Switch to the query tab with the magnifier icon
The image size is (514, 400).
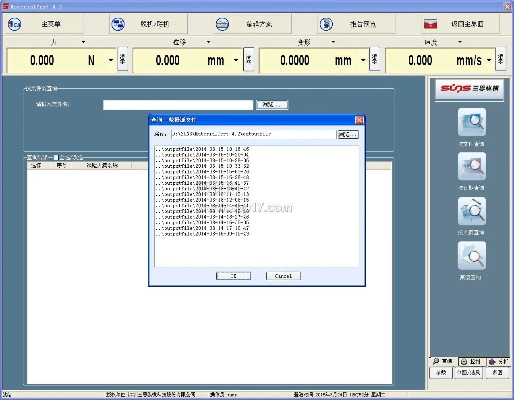tap(443, 361)
